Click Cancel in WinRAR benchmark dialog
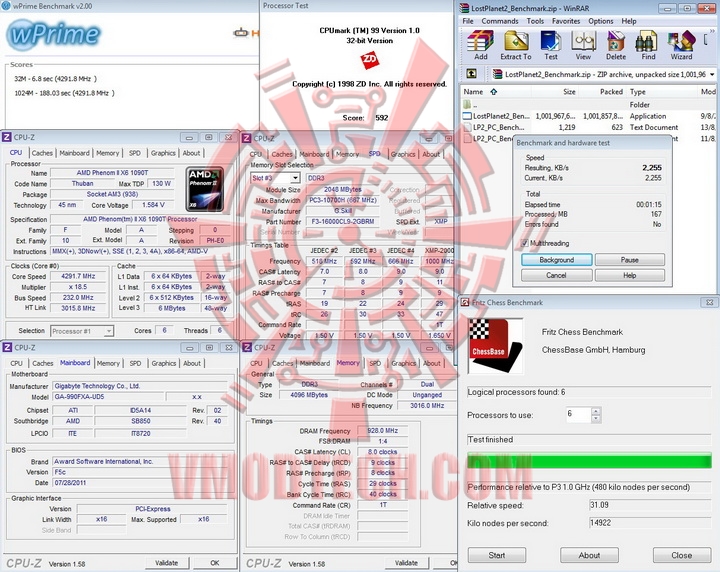Screen dimensions: 720x572 tap(557, 275)
